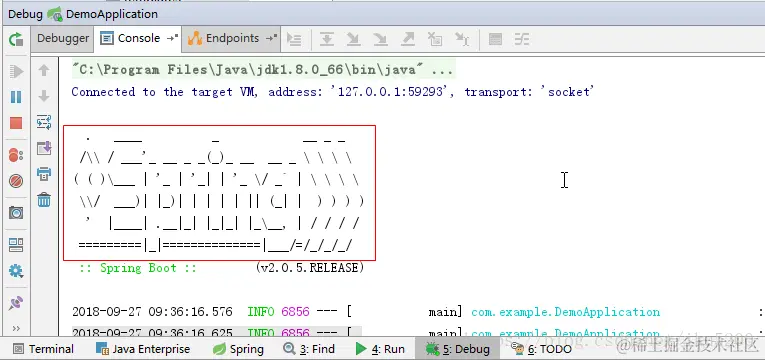Open View Breakpoints icon
The height and width of the screenshot is (360, 765).
(x=16, y=155)
